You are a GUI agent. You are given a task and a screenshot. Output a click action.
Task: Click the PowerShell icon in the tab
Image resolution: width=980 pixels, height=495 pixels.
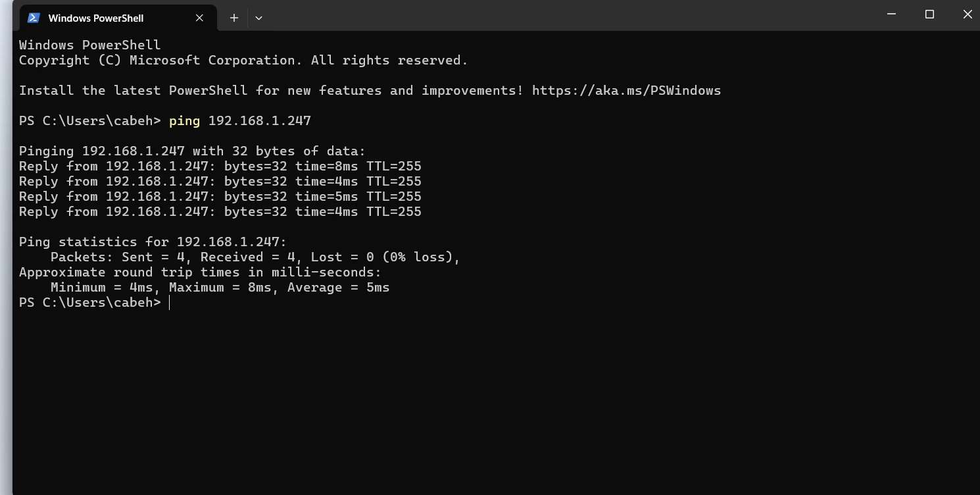click(x=34, y=18)
